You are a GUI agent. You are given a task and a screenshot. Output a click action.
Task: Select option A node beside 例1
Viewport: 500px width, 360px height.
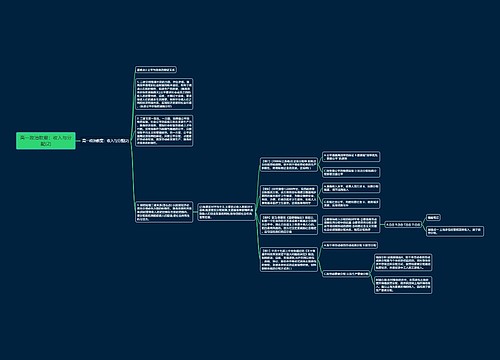351,157
